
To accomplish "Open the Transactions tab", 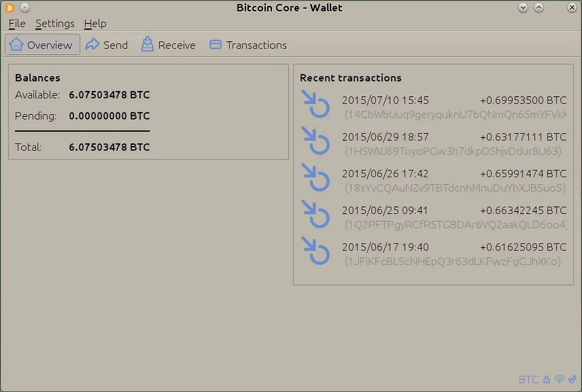I will 248,44.
